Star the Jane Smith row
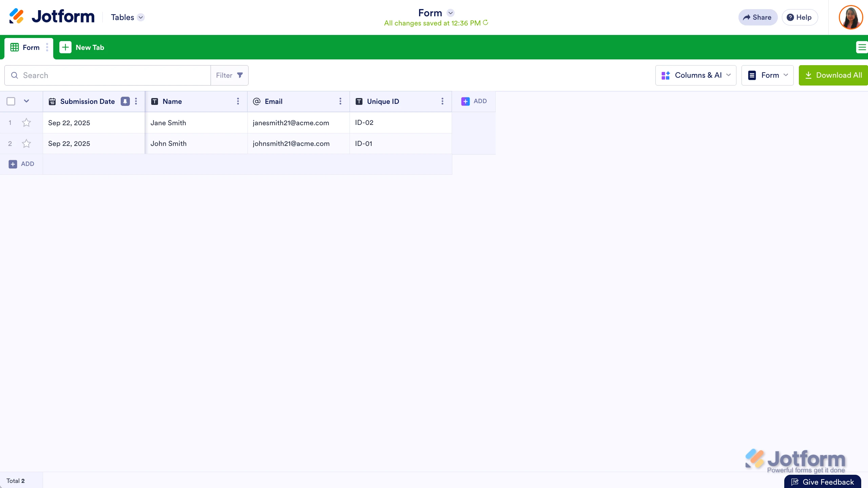The width and height of the screenshot is (868, 488). point(26,123)
